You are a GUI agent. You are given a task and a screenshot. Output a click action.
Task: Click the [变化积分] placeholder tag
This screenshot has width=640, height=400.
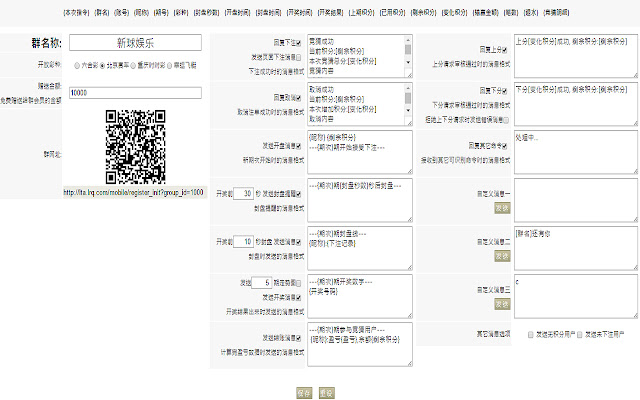[455, 13]
